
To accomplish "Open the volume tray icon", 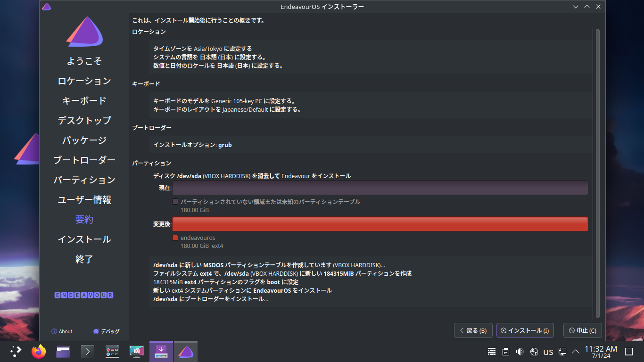I will point(520,352).
